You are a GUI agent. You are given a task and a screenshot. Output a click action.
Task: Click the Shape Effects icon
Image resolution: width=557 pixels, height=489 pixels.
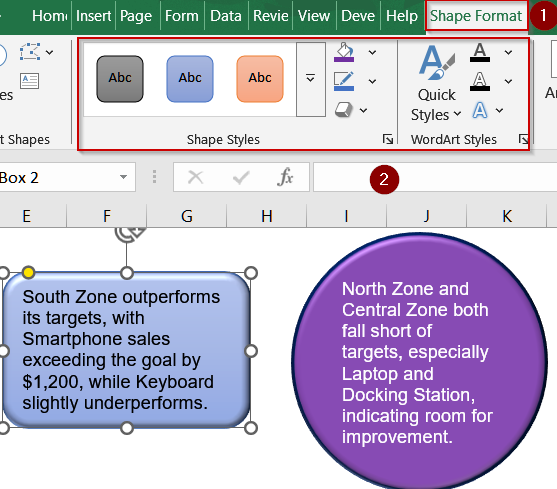(x=344, y=110)
